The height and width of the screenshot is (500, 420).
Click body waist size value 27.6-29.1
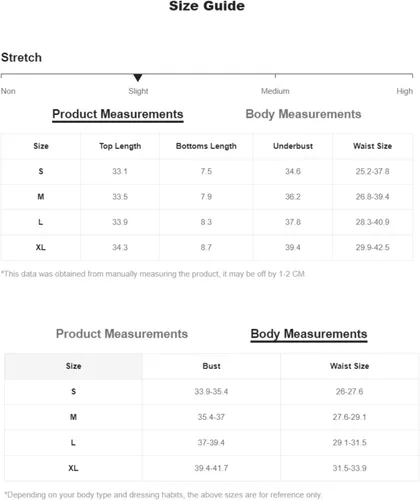click(349, 417)
